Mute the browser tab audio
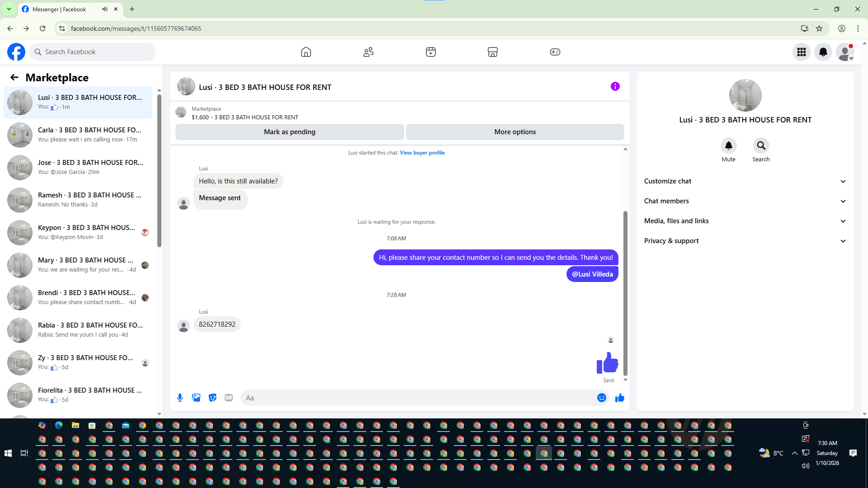 coord(105,9)
